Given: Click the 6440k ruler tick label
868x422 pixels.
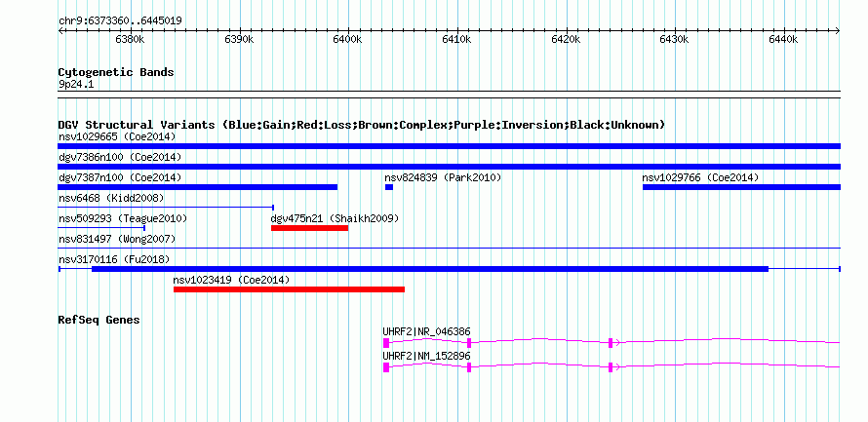Looking at the screenshot, I should tap(784, 40).
